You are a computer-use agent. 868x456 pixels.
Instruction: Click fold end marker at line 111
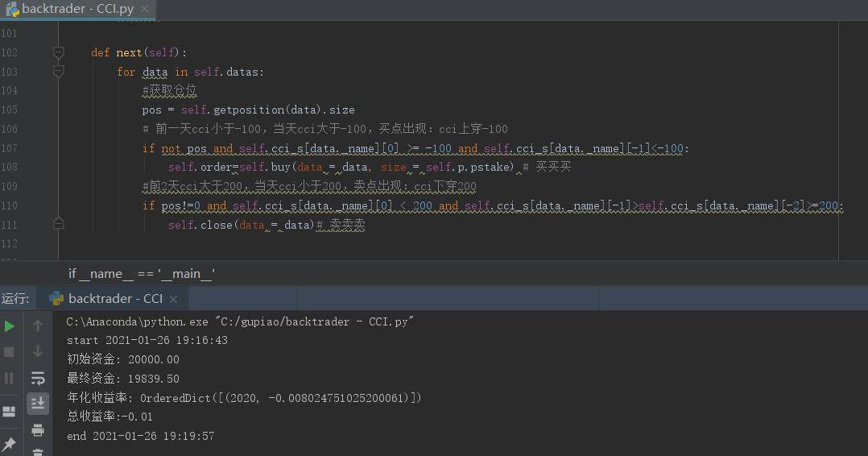tap(58, 224)
